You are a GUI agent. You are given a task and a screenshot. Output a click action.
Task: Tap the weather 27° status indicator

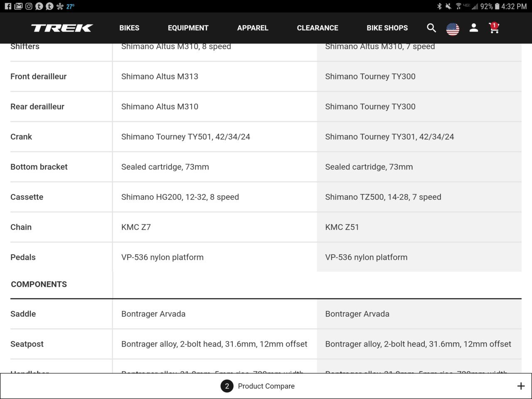70,6
